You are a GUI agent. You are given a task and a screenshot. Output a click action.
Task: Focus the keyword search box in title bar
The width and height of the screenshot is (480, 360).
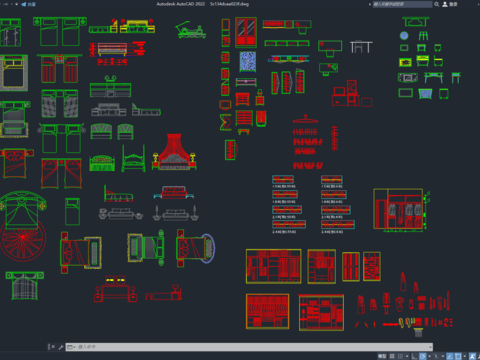pyautogui.click(x=402, y=4)
